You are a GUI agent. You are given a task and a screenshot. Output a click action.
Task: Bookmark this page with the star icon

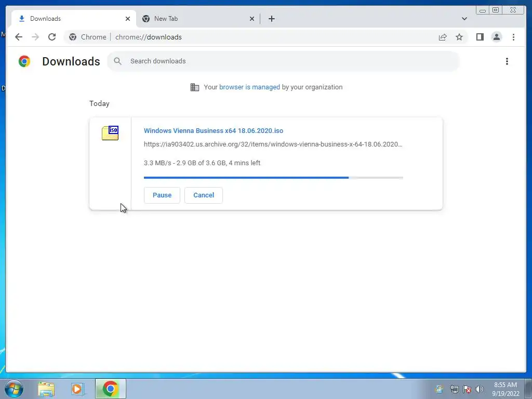pyautogui.click(x=459, y=37)
